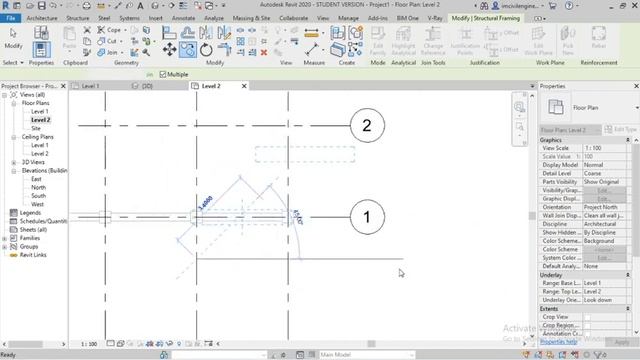
Task: Open the Massing & Site ribbon tab
Action: click(x=251, y=18)
